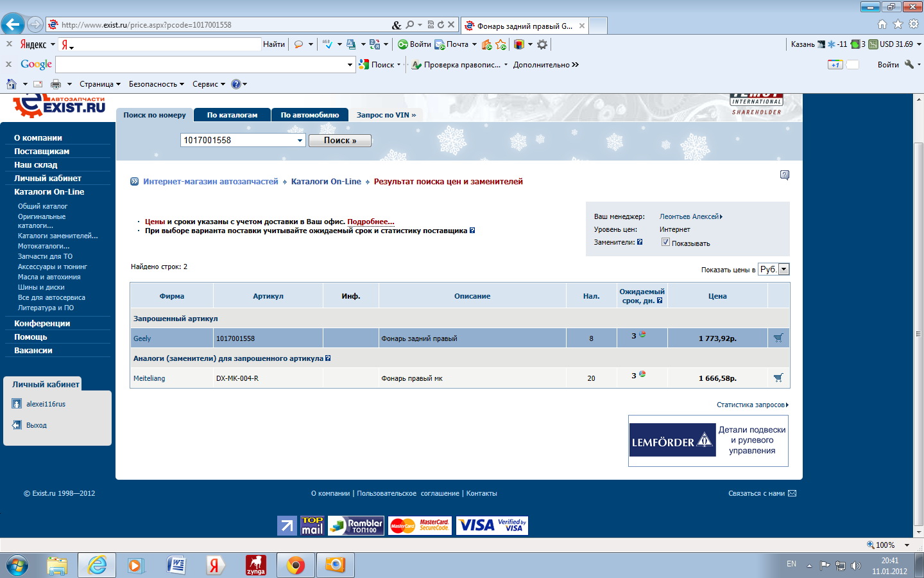Viewport: 924px width, 578px height.
Task: Open the alexei116rus account link
Action: pyautogui.click(x=46, y=404)
